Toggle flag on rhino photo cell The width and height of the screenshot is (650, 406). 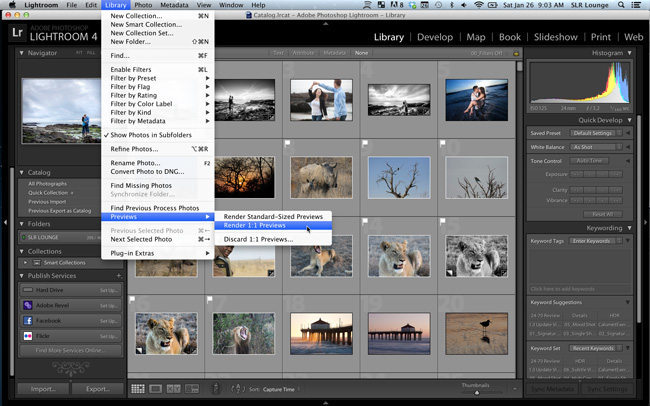[287, 143]
